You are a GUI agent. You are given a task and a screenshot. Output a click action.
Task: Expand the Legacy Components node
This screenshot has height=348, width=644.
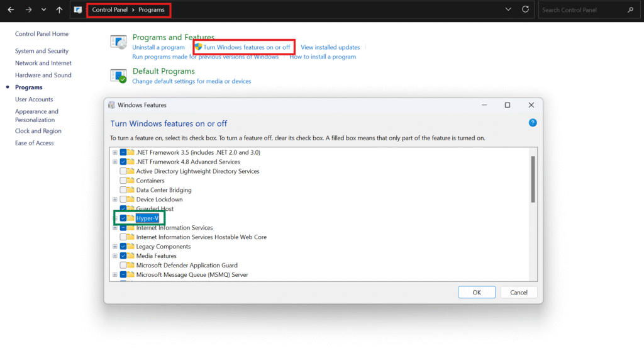pyautogui.click(x=115, y=247)
